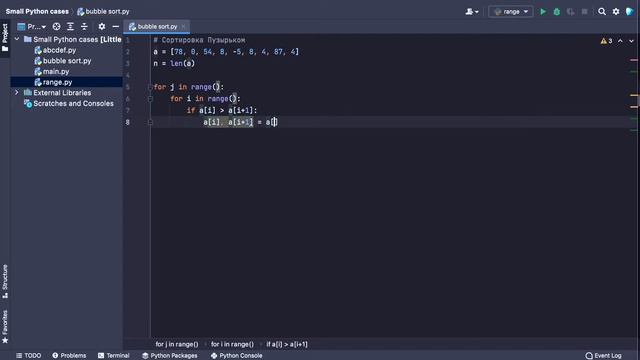Open the TODO tool window
640x360 pixels.
pyautogui.click(x=28, y=356)
